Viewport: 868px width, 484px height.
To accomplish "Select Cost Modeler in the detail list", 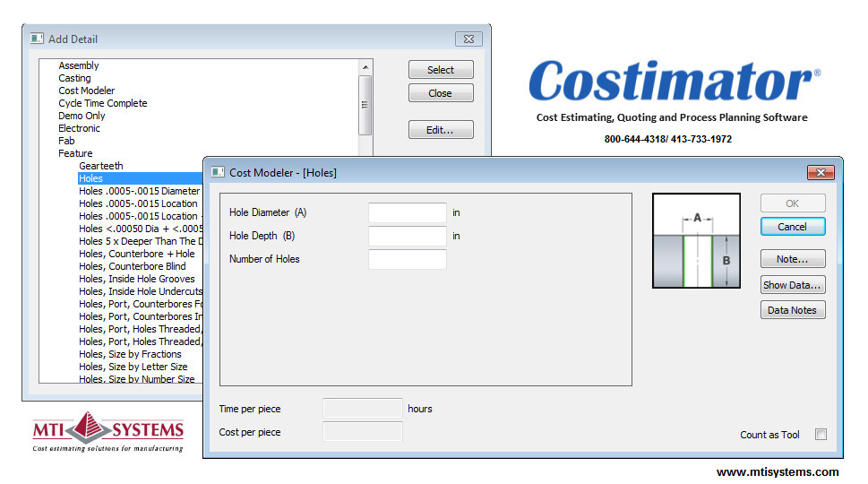I will tap(86, 91).
